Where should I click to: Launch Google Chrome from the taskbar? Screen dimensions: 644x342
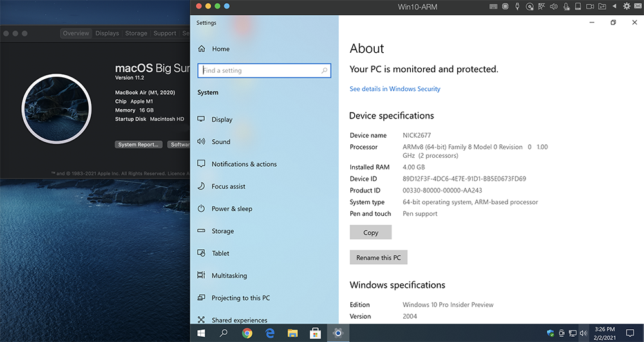point(247,333)
